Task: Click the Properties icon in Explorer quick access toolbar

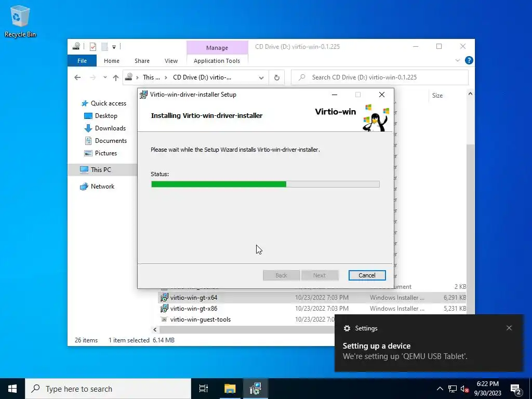Action: coord(93,47)
